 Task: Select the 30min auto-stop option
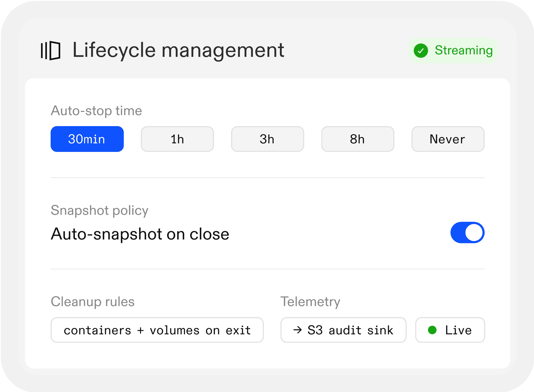click(87, 139)
